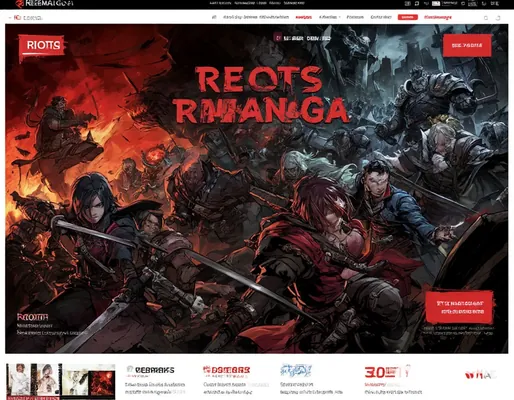The height and width of the screenshot is (400, 514).
Task: Click the red button at the hero's top right
Action: pyautogui.click(x=467, y=45)
